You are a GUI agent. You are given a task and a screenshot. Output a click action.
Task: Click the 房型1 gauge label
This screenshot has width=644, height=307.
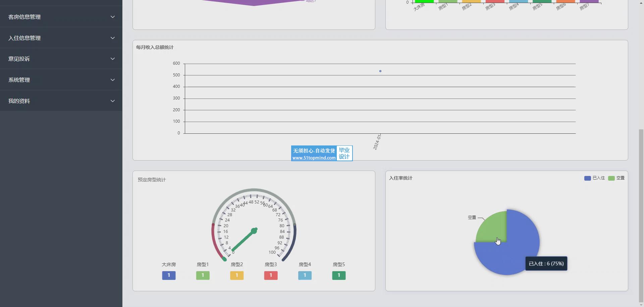(x=203, y=264)
